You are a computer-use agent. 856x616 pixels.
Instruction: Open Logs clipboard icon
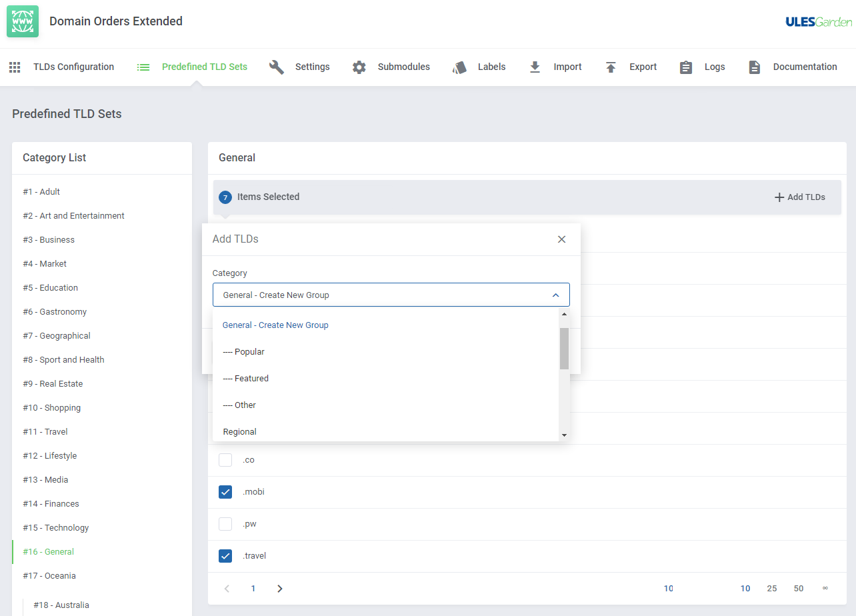686,67
